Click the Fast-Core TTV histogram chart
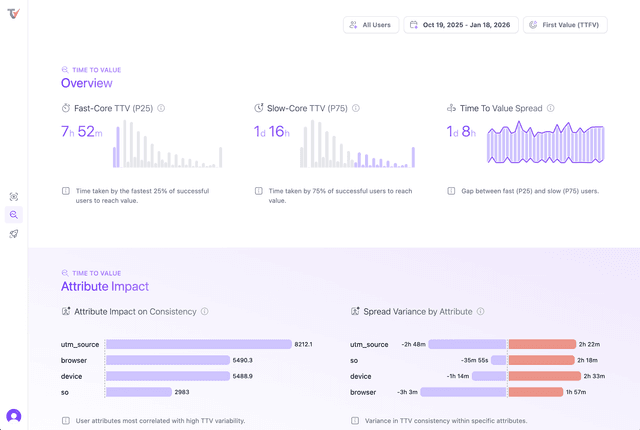Screen dimensions: 640x430 tap(167, 145)
